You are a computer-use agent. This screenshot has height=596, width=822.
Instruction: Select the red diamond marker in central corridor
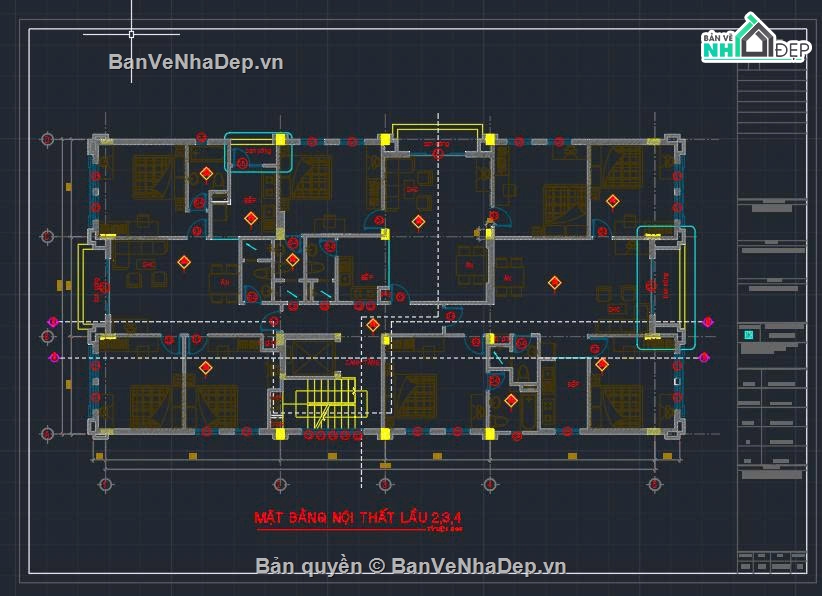pyautogui.click(x=373, y=325)
